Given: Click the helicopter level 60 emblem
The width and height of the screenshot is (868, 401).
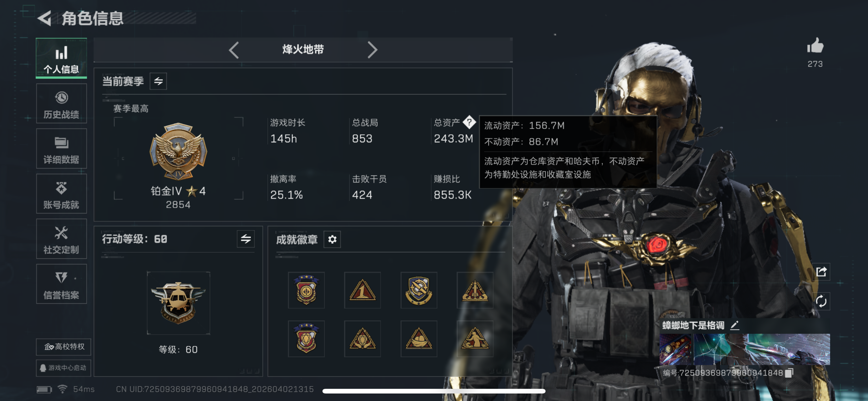Looking at the screenshot, I should 179,303.
